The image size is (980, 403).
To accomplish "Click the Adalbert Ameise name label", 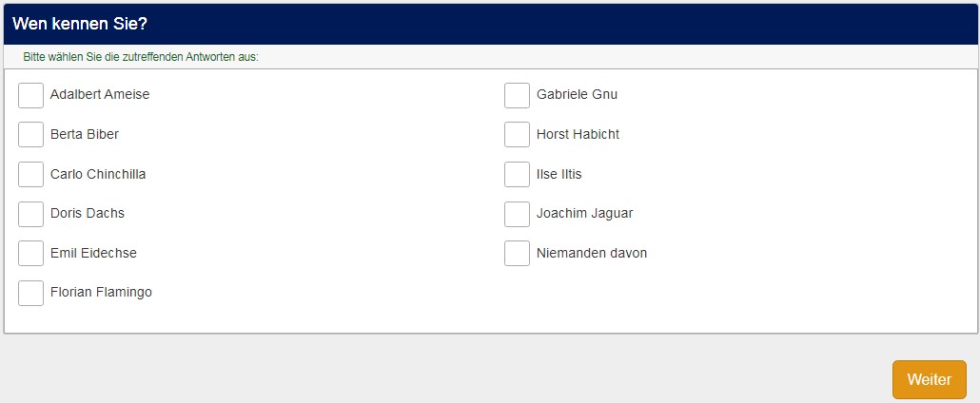I will click(x=100, y=95).
